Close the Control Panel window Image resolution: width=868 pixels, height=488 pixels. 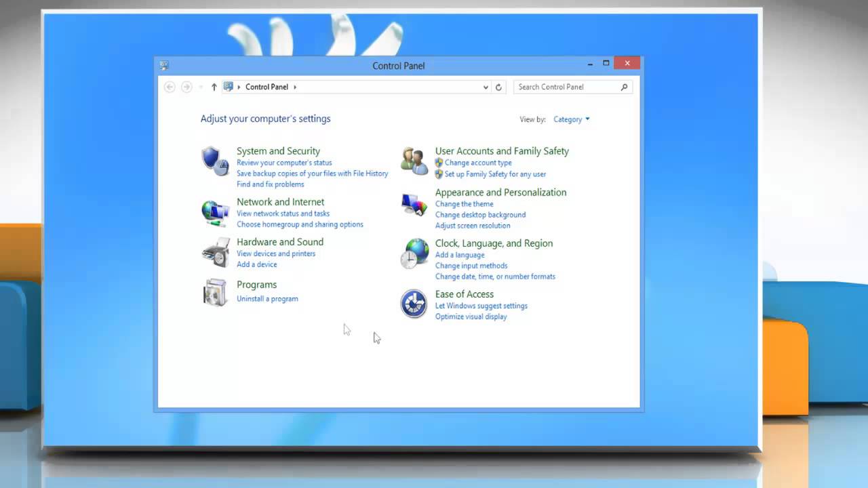pyautogui.click(x=627, y=63)
